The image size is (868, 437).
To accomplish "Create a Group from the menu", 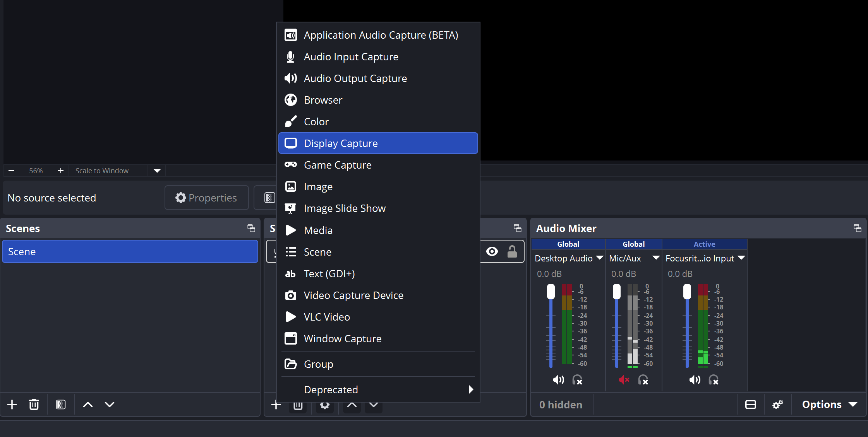I will coord(378,364).
